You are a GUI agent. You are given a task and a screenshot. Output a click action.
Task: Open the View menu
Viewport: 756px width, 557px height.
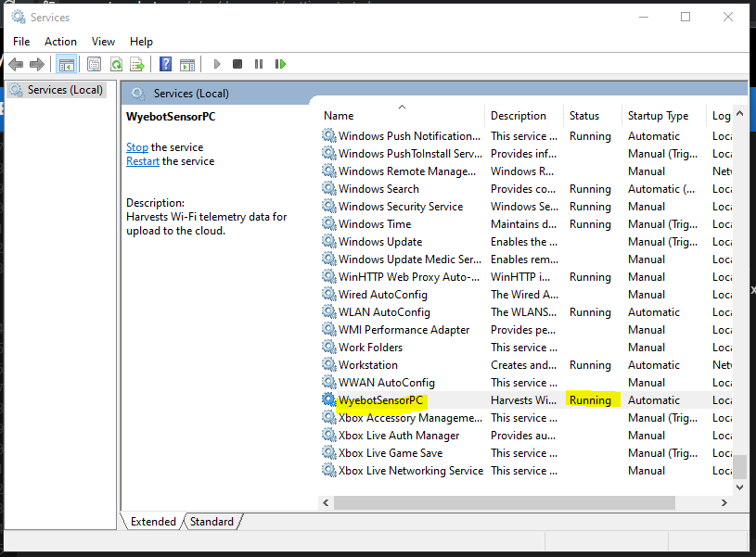click(x=103, y=41)
